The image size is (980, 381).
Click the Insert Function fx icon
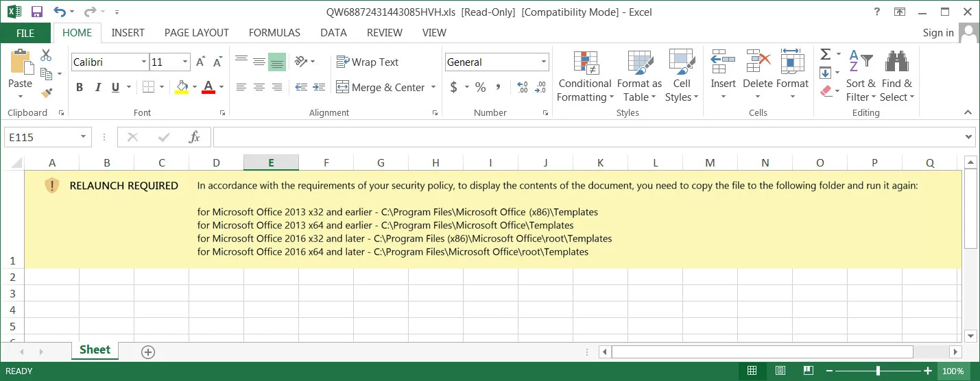click(194, 137)
